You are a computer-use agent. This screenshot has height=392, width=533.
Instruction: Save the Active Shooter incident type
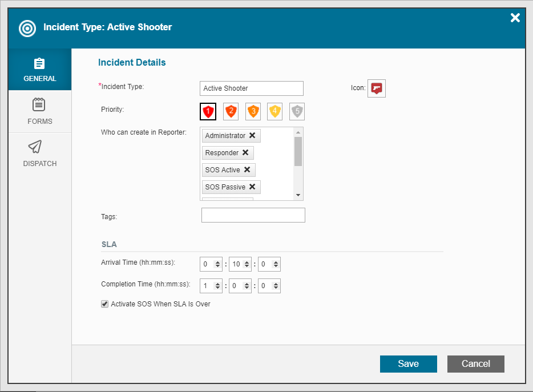click(x=408, y=363)
